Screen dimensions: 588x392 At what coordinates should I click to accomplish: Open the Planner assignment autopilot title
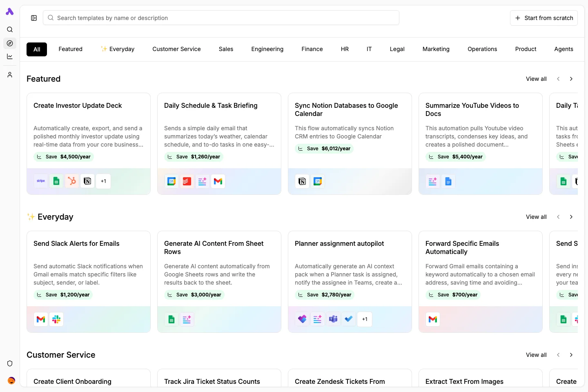pos(339,243)
